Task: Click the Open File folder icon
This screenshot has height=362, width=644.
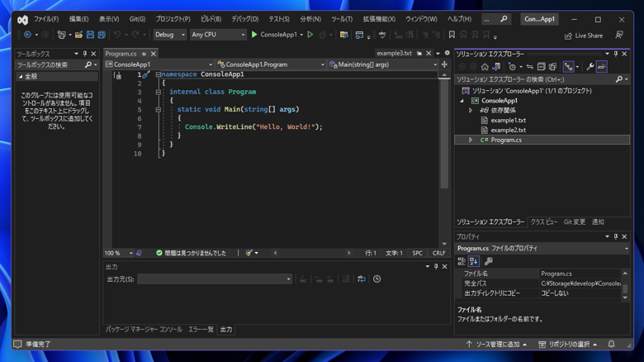Action: click(x=79, y=35)
